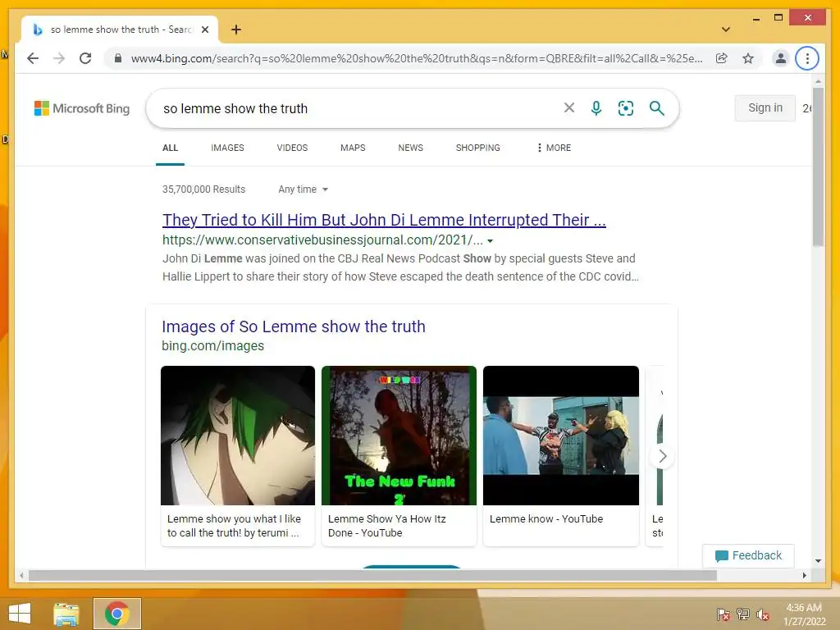Expand the Any time filter dropdown
Screen dimensions: 840x630
coord(304,189)
